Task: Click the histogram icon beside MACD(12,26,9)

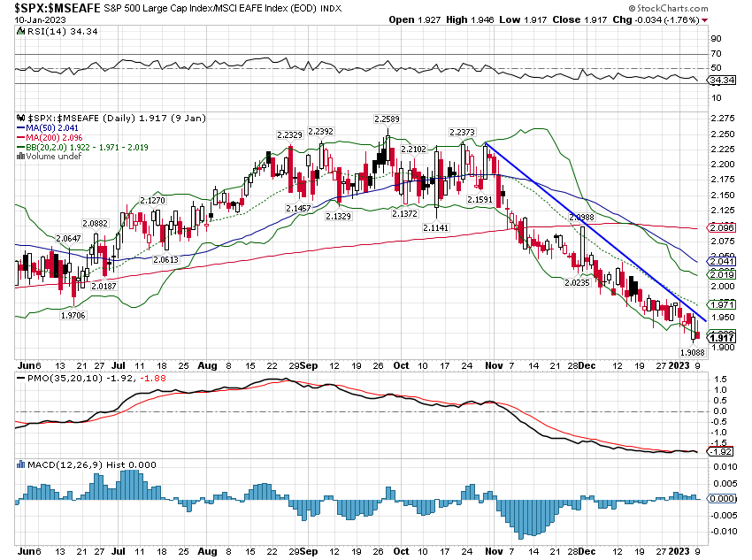Action: point(20,464)
